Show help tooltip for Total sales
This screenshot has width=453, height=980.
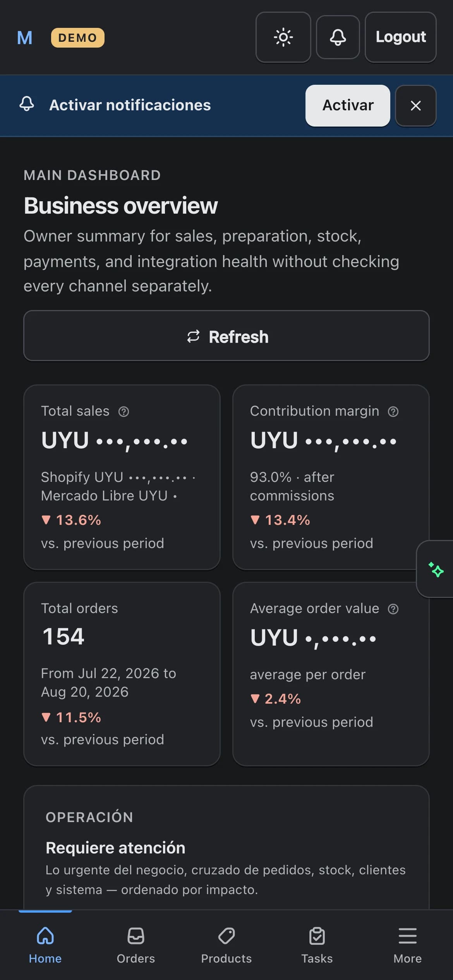[124, 411]
